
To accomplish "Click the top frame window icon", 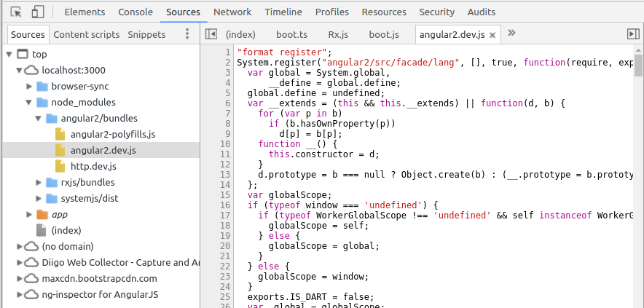I will tap(23, 54).
